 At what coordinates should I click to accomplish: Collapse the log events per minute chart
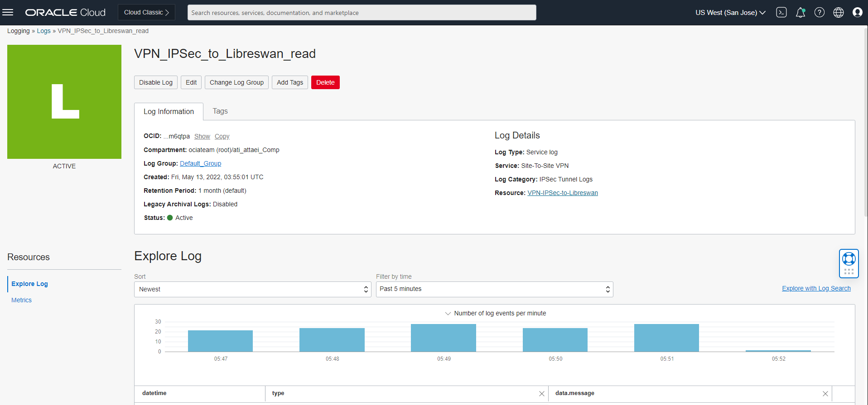448,313
